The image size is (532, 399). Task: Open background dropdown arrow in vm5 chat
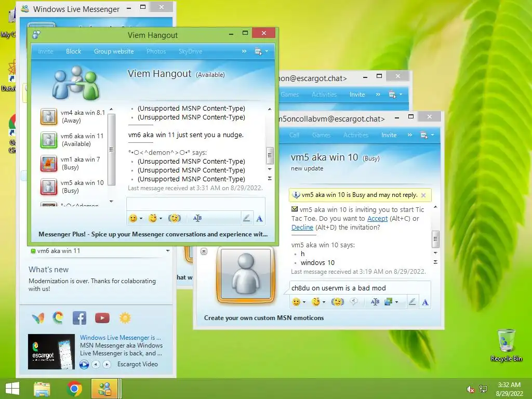click(396, 302)
